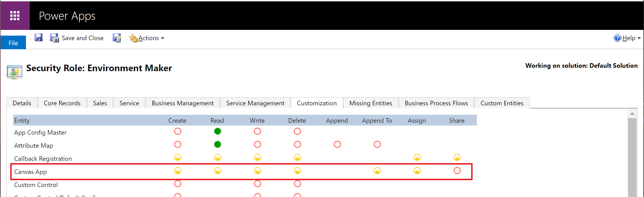This screenshot has height=197, width=644.
Task: Switch to the Business Process Flows tab
Action: [436, 103]
